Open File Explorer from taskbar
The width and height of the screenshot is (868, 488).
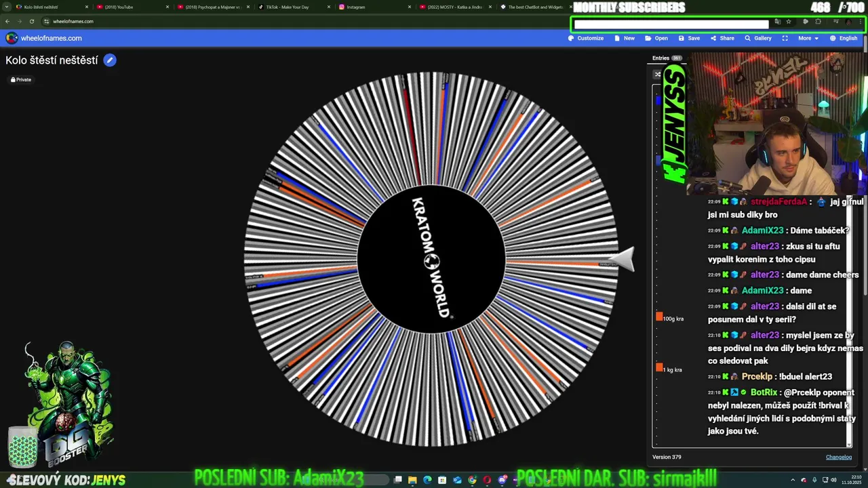(412, 480)
